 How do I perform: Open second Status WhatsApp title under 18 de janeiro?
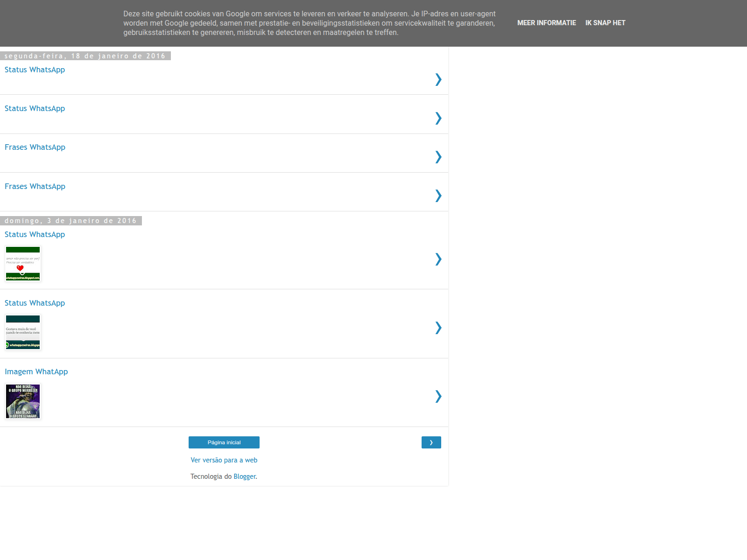pos(35,108)
